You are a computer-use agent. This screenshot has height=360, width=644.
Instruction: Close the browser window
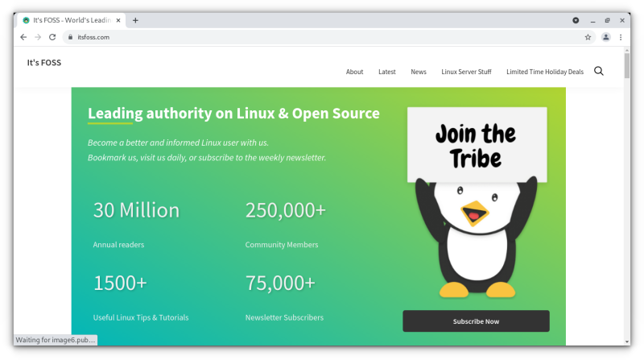point(622,20)
